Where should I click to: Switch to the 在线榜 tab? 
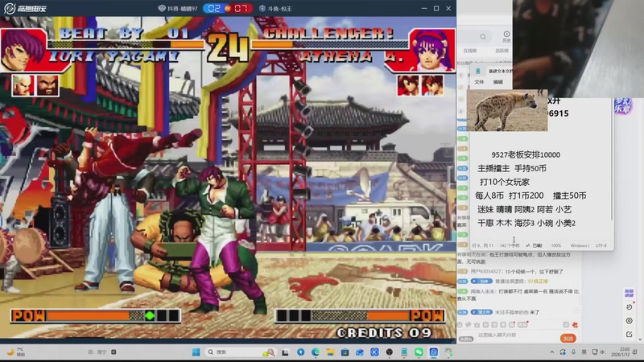pyautogui.click(x=470, y=51)
